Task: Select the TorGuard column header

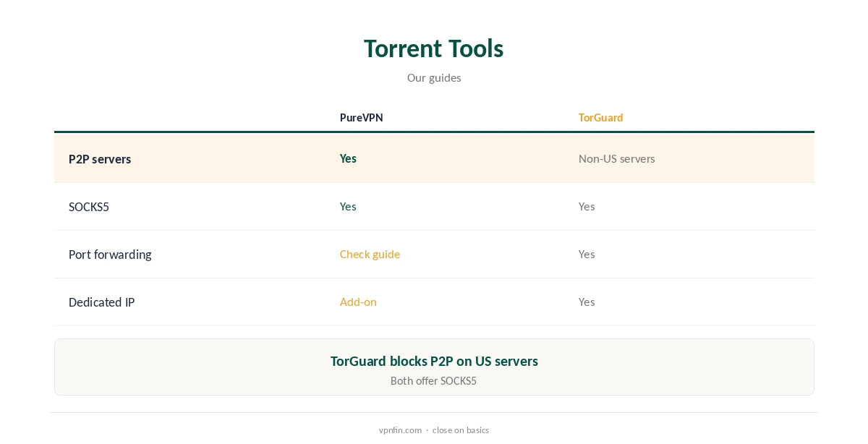Action: [600, 117]
